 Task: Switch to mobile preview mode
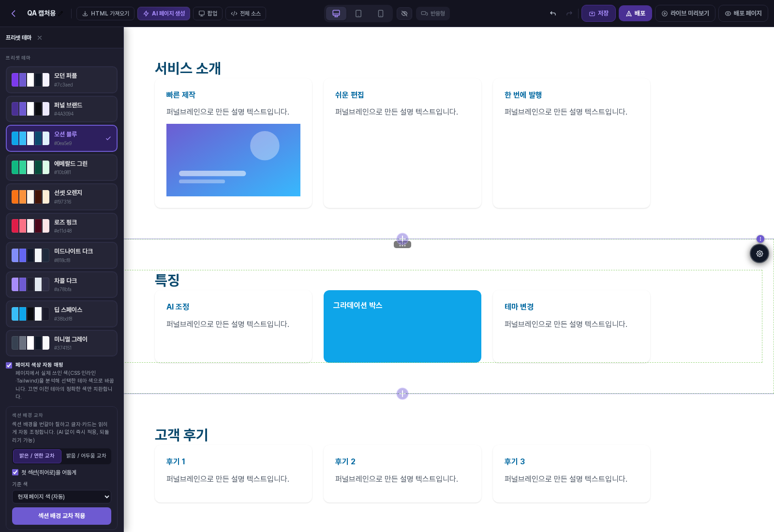tap(381, 14)
